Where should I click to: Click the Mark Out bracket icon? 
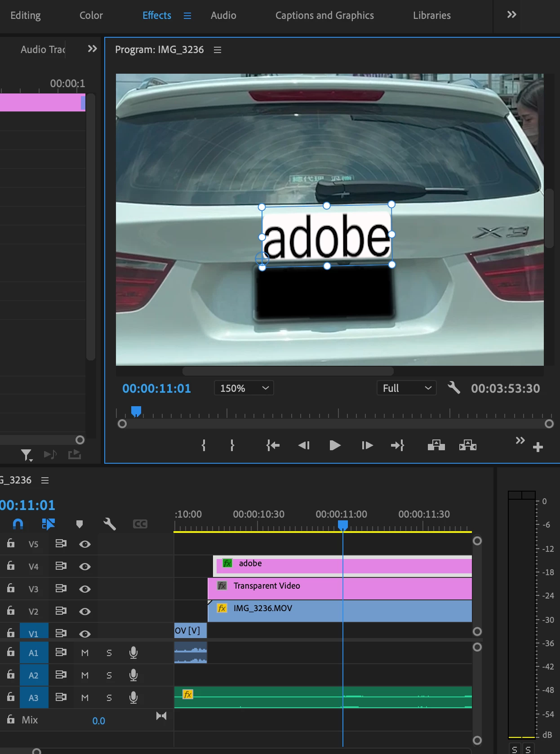click(x=232, y=445)
